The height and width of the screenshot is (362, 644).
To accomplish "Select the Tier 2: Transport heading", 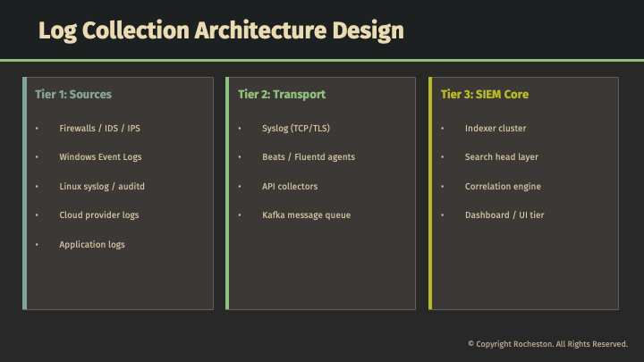I will tap(282, 94).
